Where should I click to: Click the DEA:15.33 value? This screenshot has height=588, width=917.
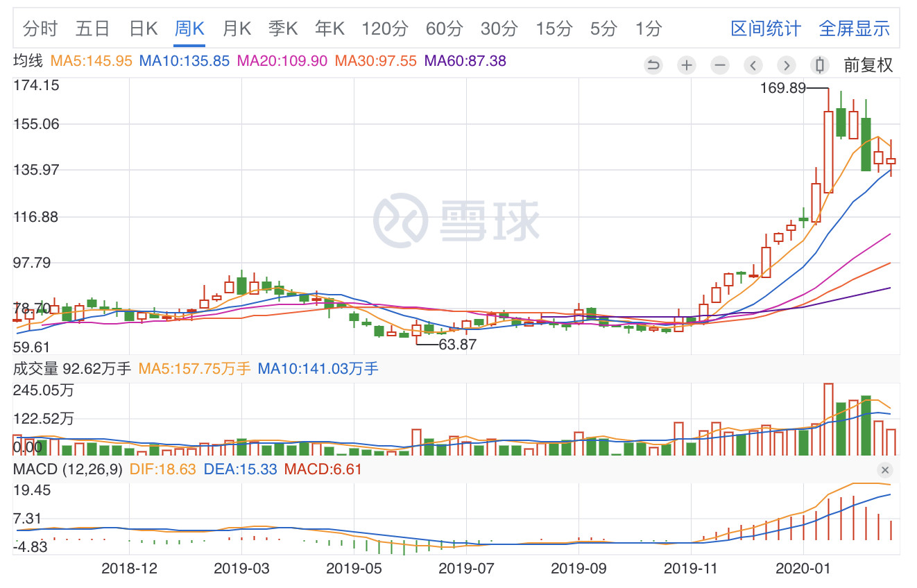pos(240,470)
